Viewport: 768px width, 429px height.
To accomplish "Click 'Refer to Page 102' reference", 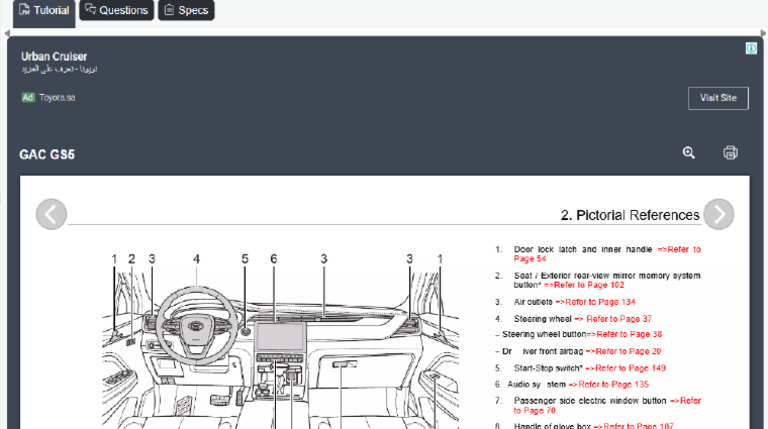I will (x=584, y=285).
